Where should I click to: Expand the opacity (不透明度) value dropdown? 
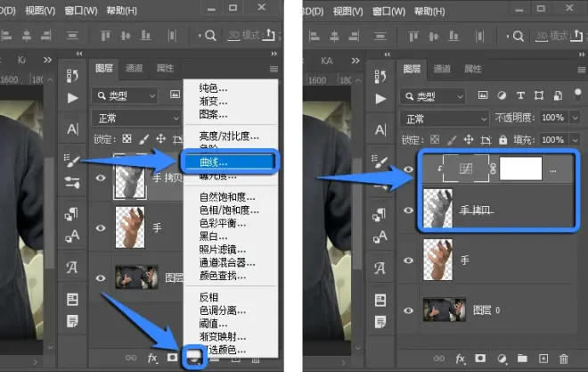click(x=573, y=119)
